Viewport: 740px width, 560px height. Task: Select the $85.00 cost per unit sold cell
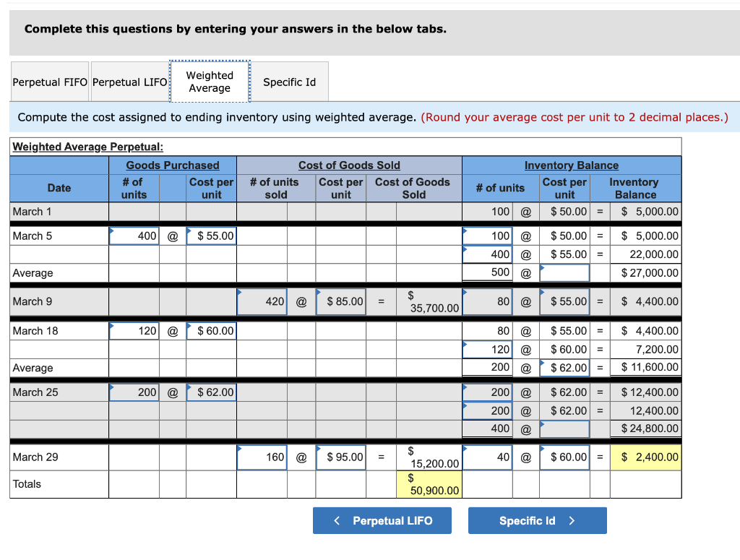tap(341, 301)
